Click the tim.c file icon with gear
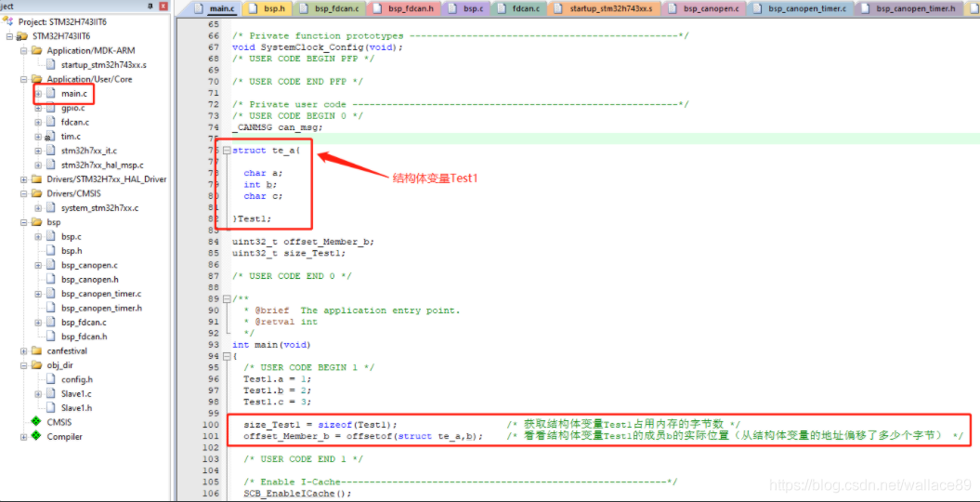The image size is (980, 502). click(50, 137)
